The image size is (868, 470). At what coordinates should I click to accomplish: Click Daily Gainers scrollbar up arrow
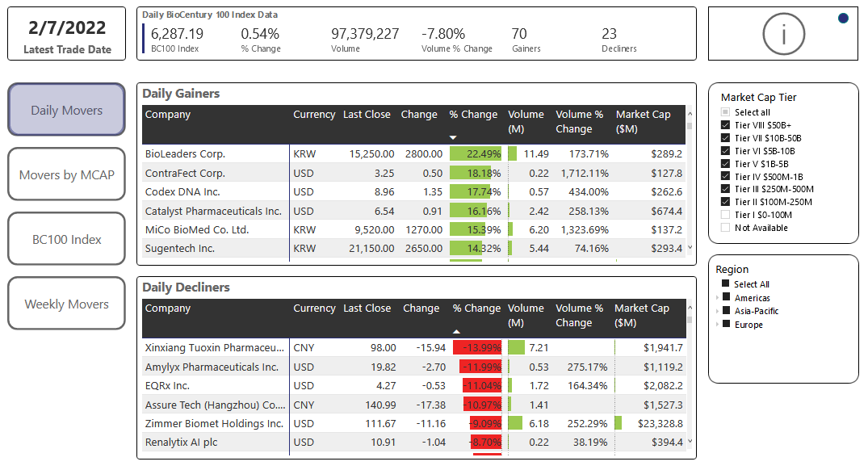coord(690,114)
